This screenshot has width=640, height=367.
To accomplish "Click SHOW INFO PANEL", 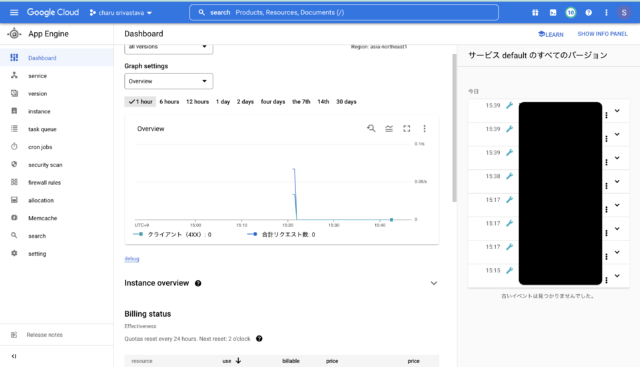I will 602,34.
